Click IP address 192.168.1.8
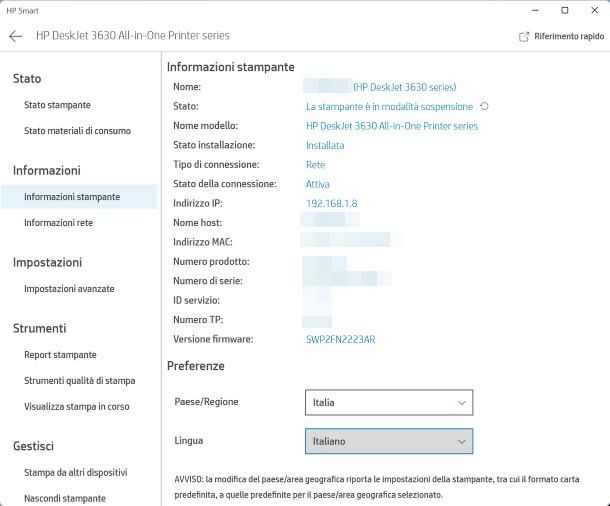 [331, 203]
